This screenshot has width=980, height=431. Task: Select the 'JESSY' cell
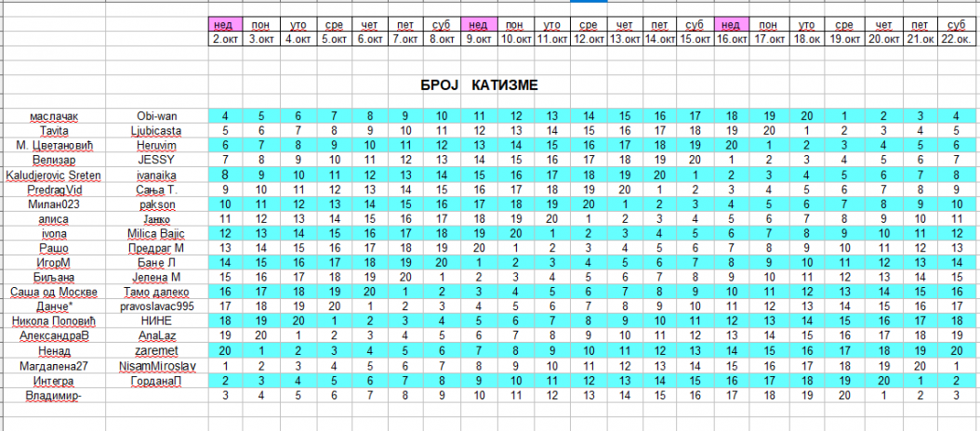pos(157,159)
